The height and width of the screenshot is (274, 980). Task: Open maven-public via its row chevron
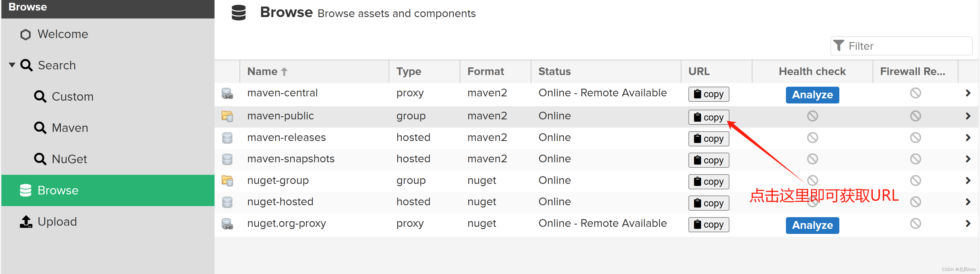pyautogui.click(x=968, y=116)
